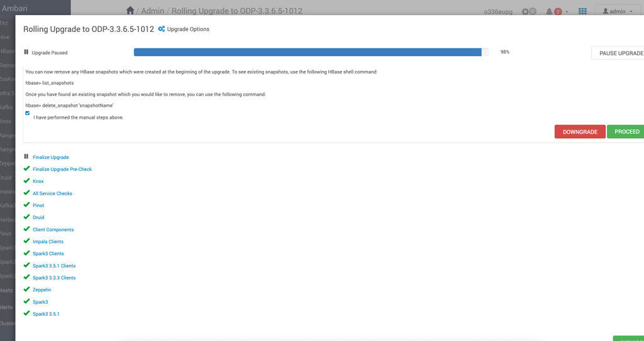
Task: Click the green Proceed button
Action: (x=627, y=132)
